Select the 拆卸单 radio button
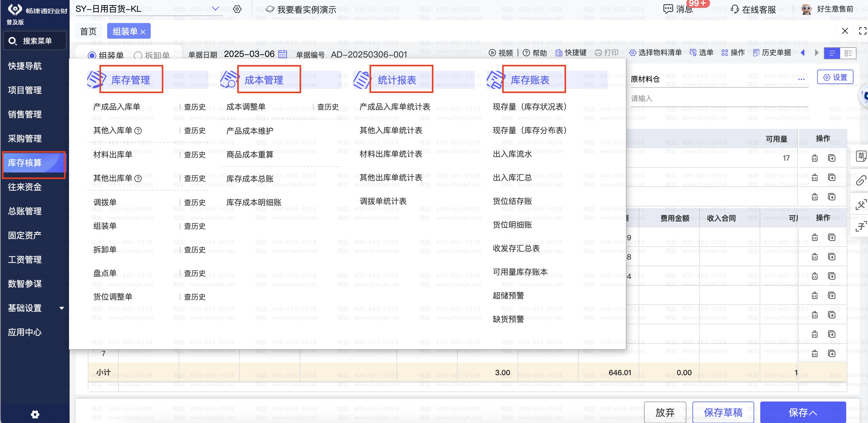The image size is (868, 423). (137, 55)
